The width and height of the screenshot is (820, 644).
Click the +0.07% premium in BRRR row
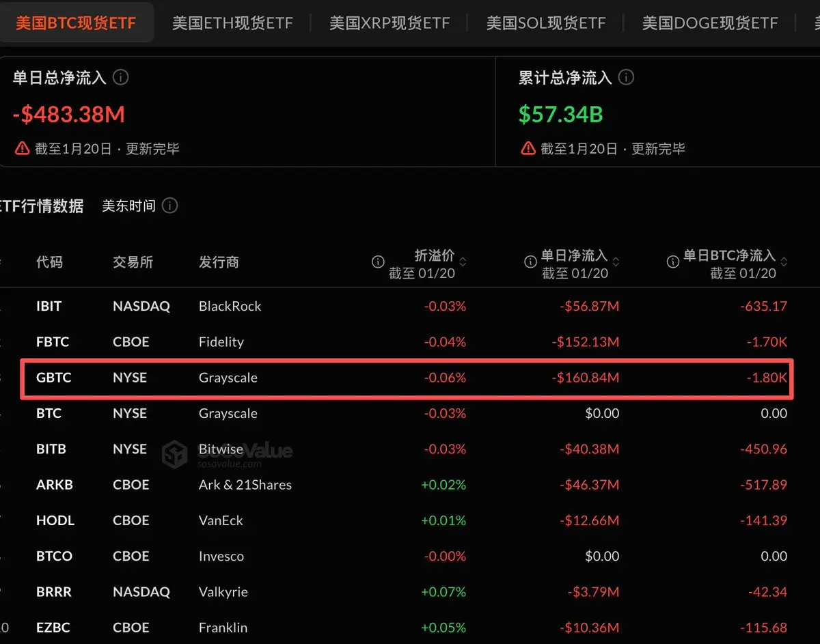(x=443, y=591)
